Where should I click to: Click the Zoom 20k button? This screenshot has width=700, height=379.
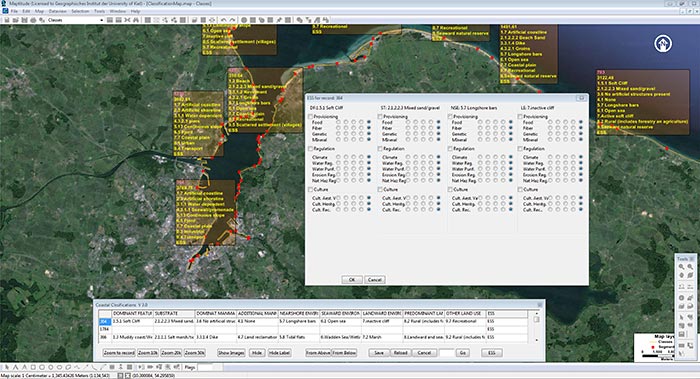tap(171, 353)
